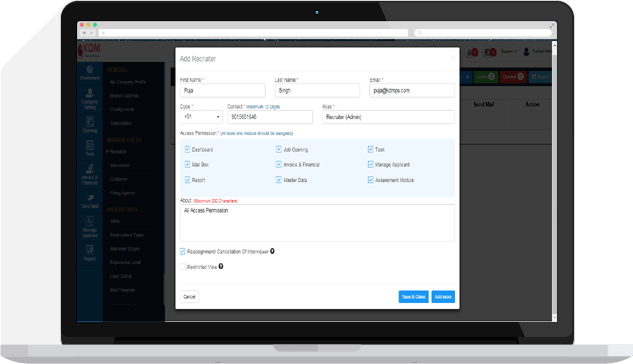633x364 pixels.
Task: Open the first notification bell with red badge
Action: click(x=472, y=52)
